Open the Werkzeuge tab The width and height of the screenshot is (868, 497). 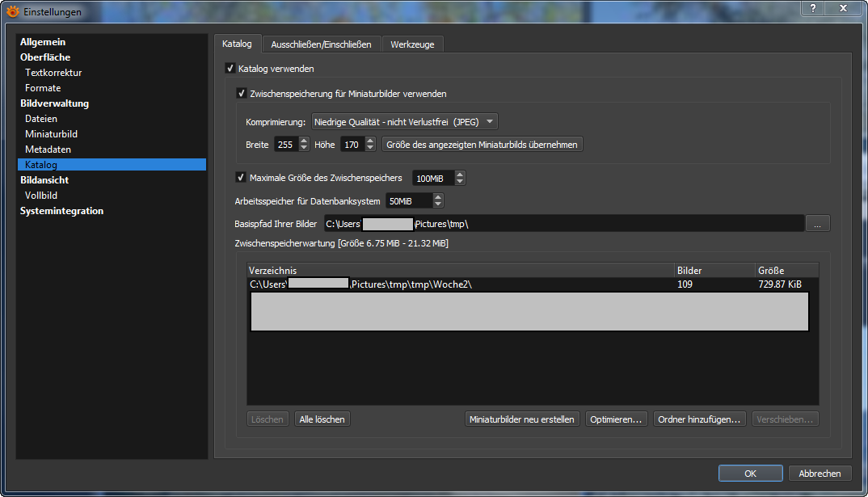click(x=412, y=44)
